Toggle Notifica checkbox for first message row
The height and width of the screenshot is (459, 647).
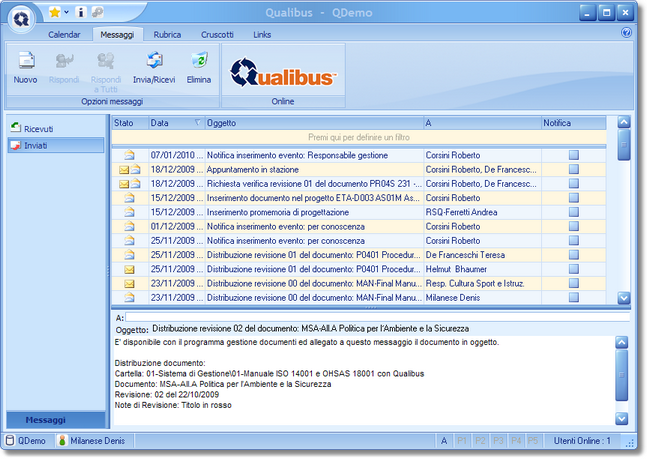pyautogui.click(x=574, y=155)
